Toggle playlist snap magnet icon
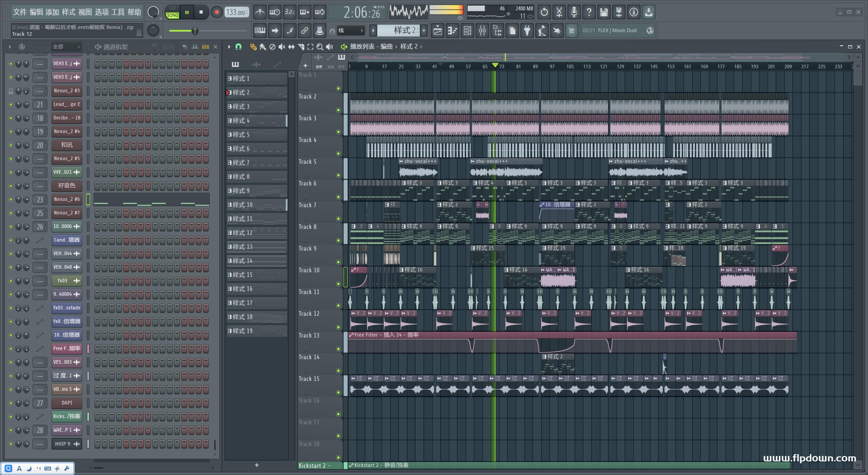 [x=238, y=47]
